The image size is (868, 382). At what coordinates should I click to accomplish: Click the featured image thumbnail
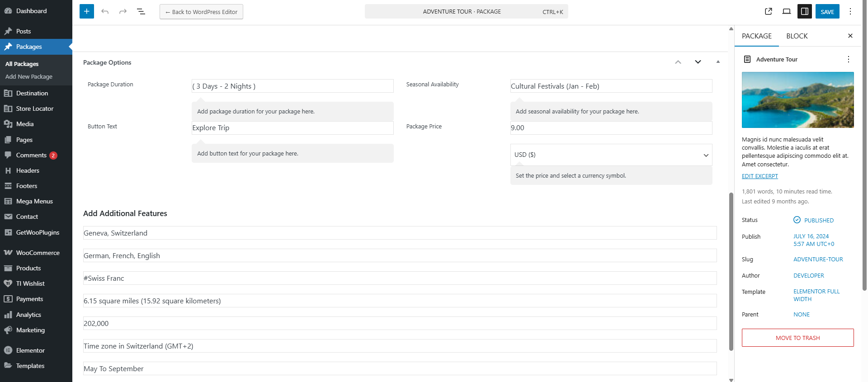[x=797, y=100]
